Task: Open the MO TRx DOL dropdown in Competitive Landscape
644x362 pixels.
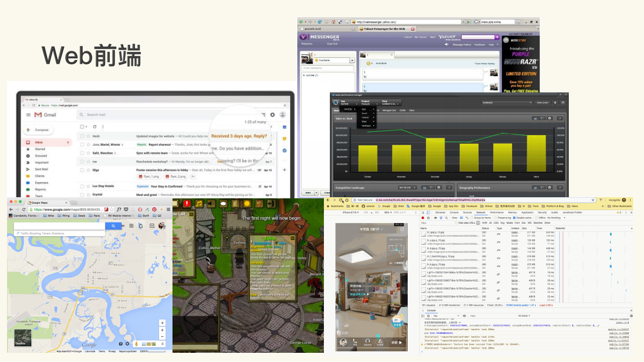Action: point(407,187)
